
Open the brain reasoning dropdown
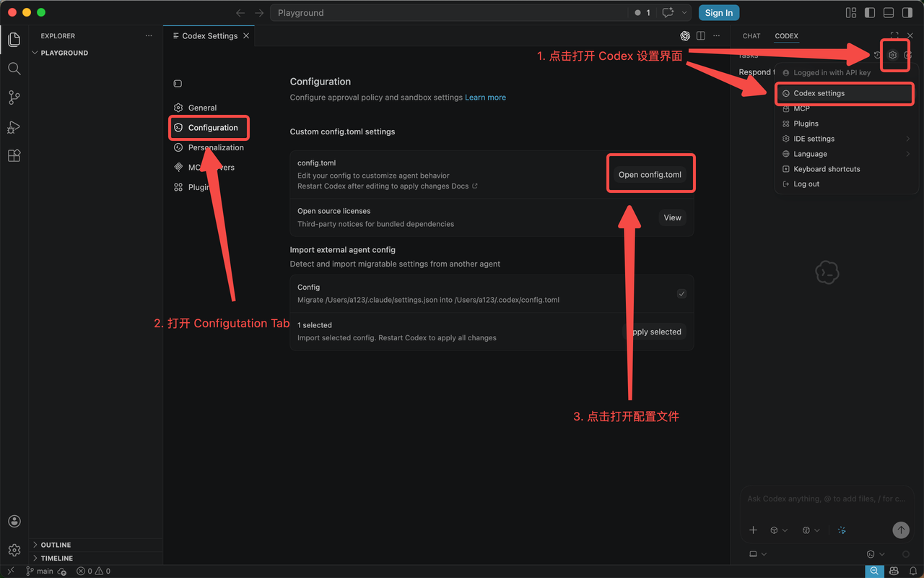click(811, 530)
